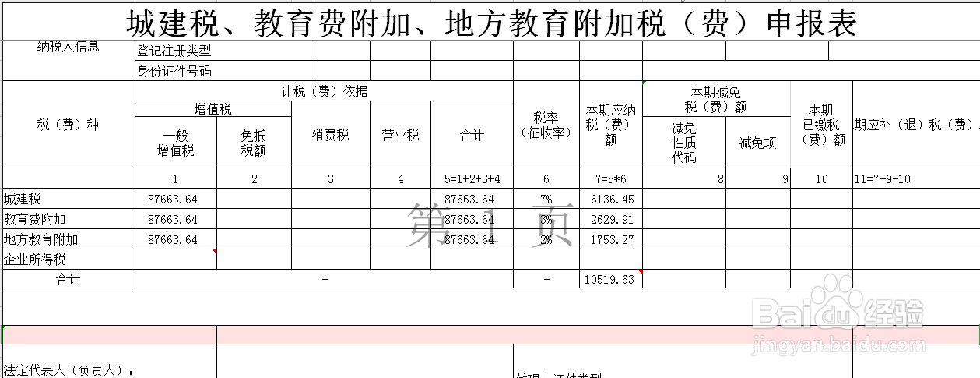Select the column number cell 10
This screenshot has height=378, width=980.
coord(821,178)
